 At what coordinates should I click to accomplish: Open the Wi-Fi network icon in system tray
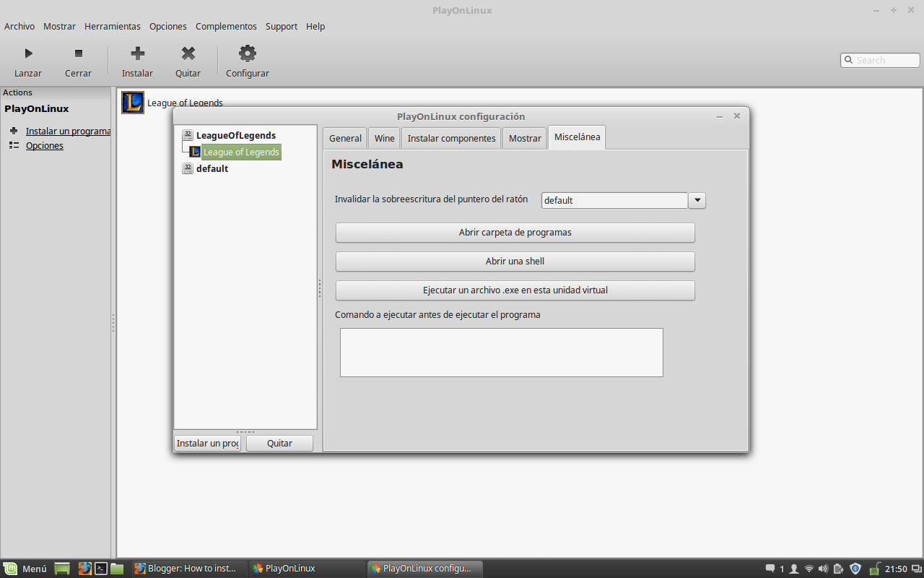[809, 569]
